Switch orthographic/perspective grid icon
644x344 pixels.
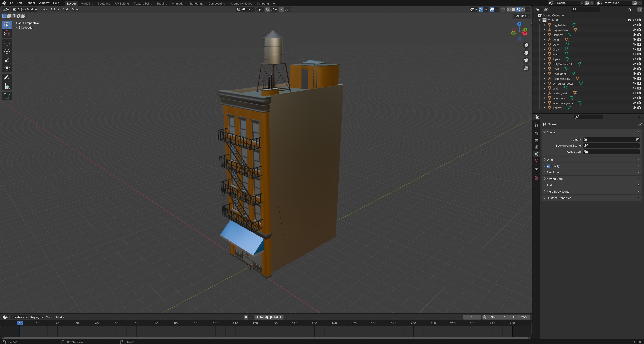click(526, 68)
